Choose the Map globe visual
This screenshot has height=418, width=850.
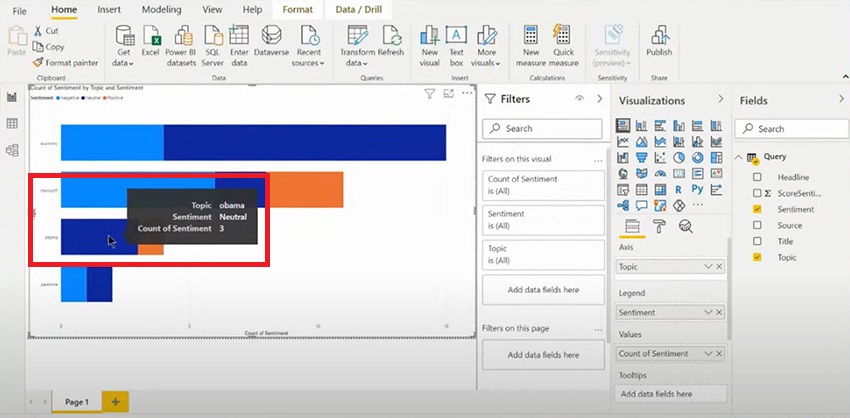pos(623,174)
